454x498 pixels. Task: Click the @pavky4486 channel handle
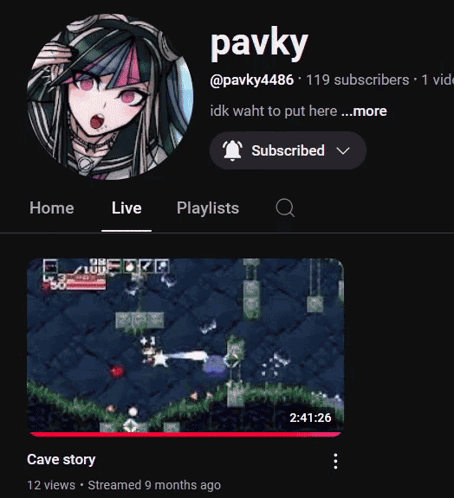pyautogui.click(x=252, y=80)
